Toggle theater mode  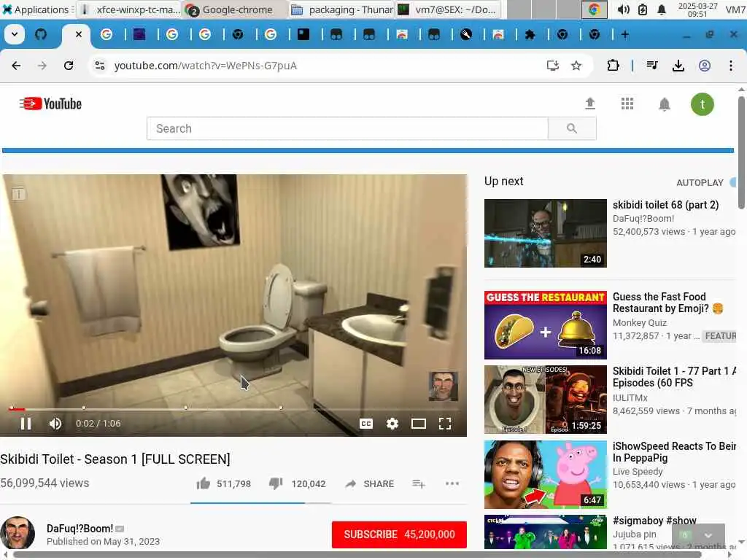[x=418, y=424]
